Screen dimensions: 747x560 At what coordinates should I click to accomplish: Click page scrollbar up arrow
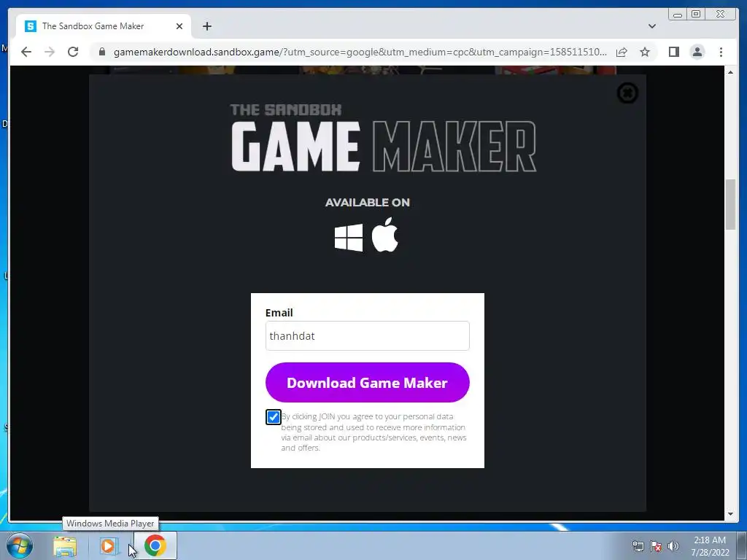pyautogui.click(x=730, y=72)
